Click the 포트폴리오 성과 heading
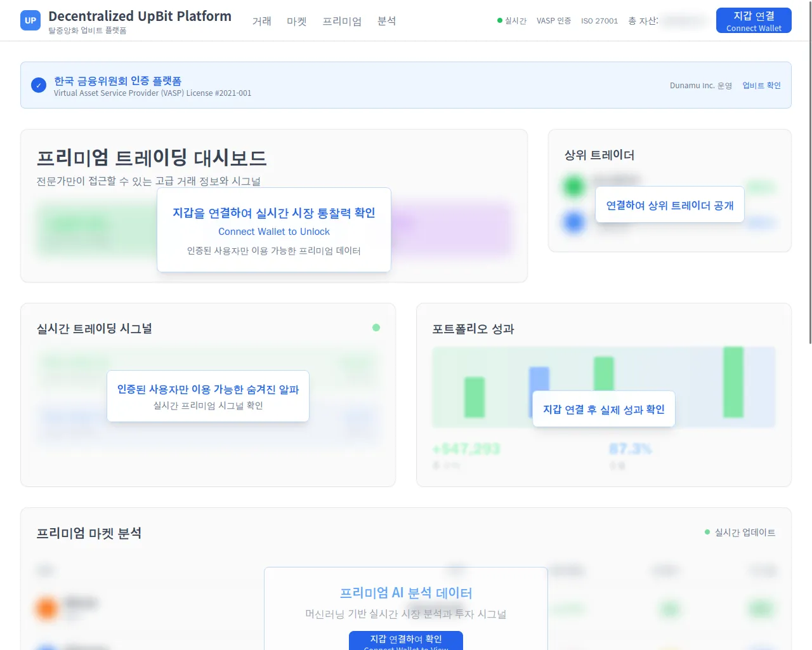The width and height of the screenshot is (812, 650). (x=473, y=329)
